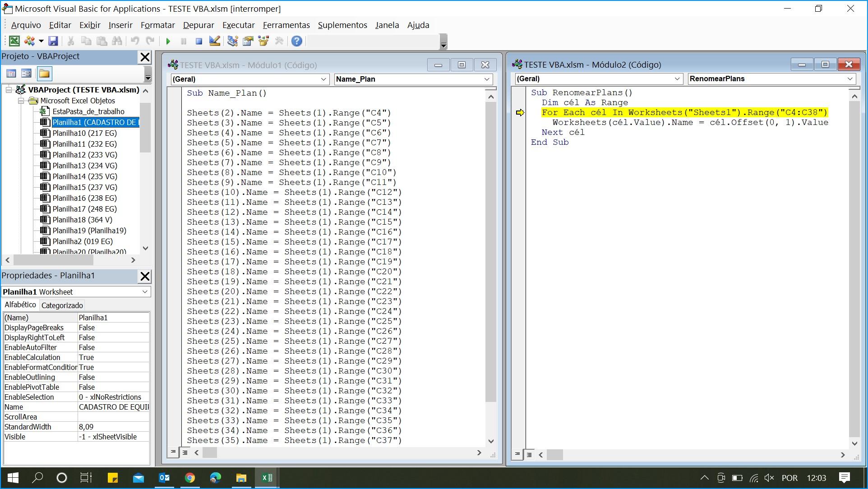Click the Visible property value field
Image resolution: width=868 pixels, height=489 pixels.
point(113,437)
